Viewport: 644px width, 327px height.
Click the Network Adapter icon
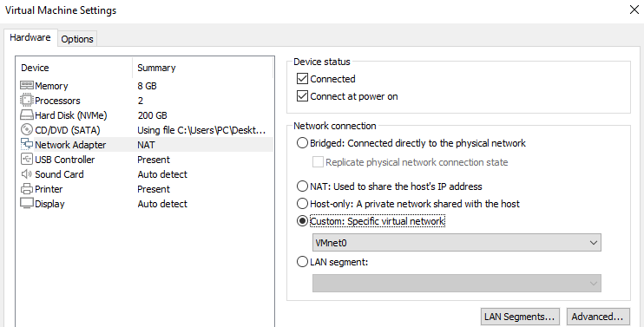pyautogui.click(x=27, y=144)
